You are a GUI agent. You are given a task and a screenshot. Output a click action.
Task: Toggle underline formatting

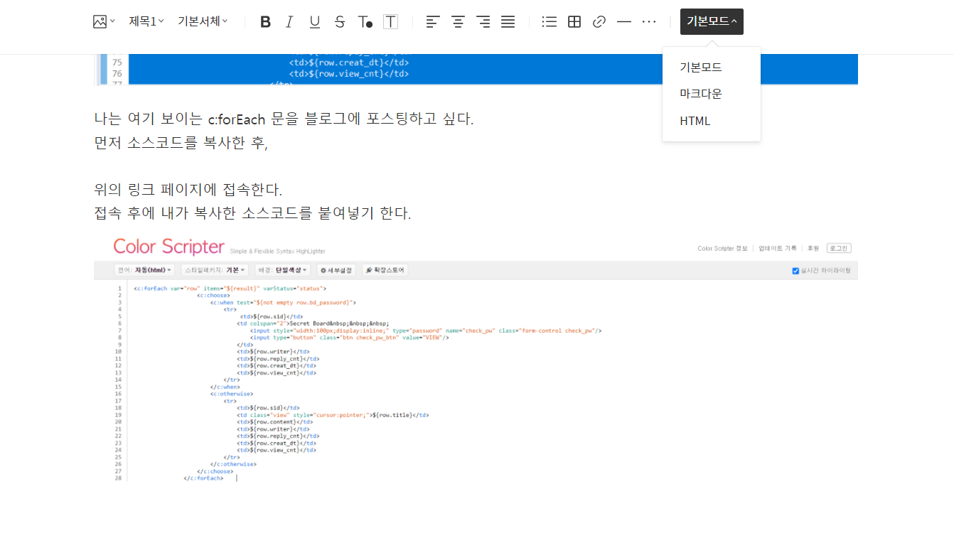(x=314, y=22)
